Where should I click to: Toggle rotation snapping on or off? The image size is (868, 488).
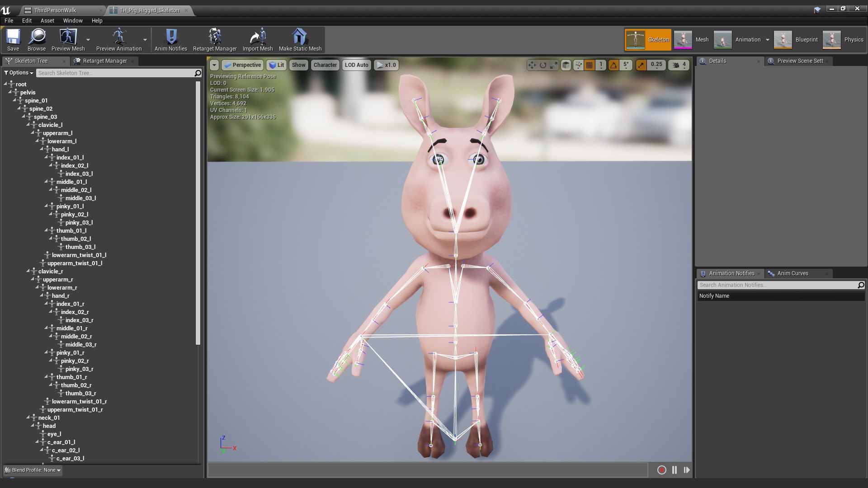pyautogui.click(x=613, y=65)
